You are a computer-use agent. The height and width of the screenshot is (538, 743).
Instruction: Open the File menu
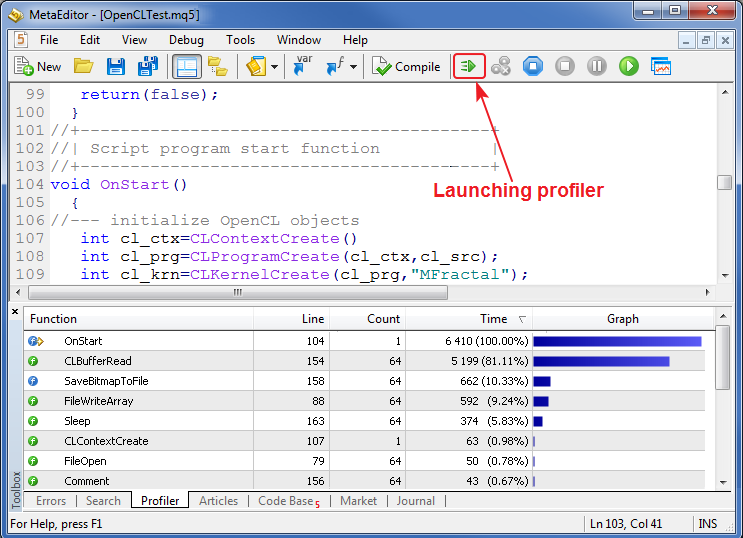click(x=49, y=40)
